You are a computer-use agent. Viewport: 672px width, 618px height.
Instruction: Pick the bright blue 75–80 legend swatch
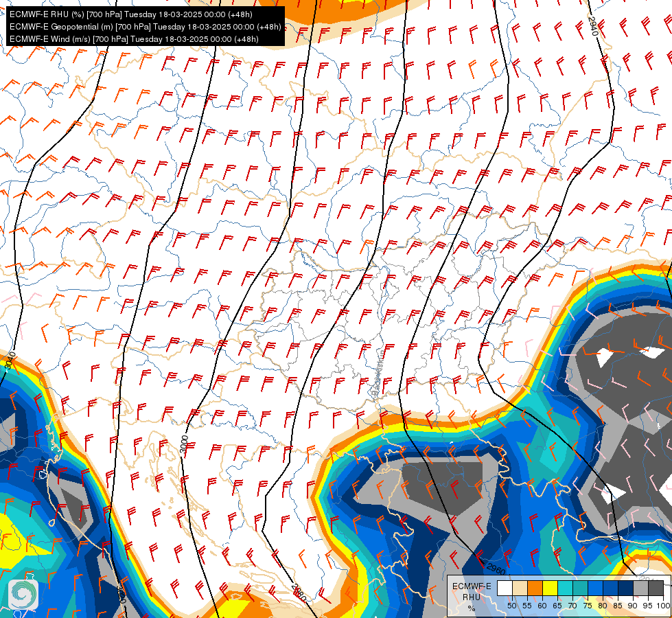[x=595, y=588]
